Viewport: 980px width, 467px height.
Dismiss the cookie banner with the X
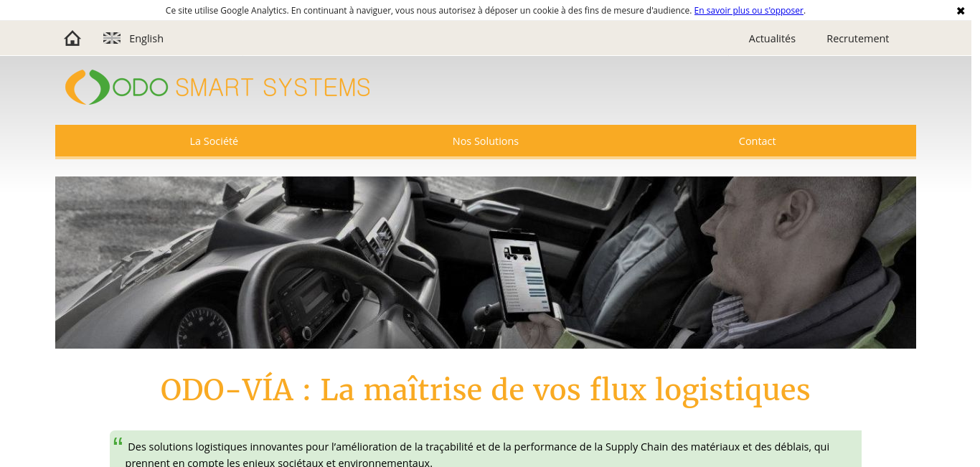coord(961,11)
